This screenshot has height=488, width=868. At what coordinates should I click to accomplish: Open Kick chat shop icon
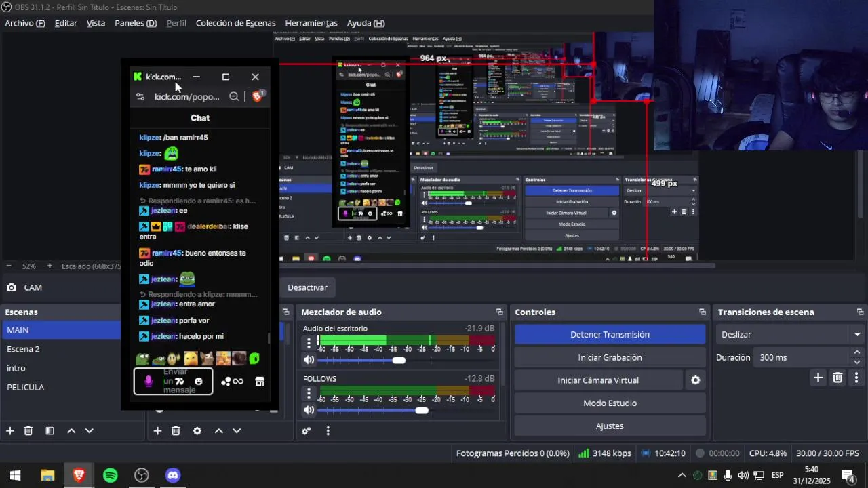point(259,382)
